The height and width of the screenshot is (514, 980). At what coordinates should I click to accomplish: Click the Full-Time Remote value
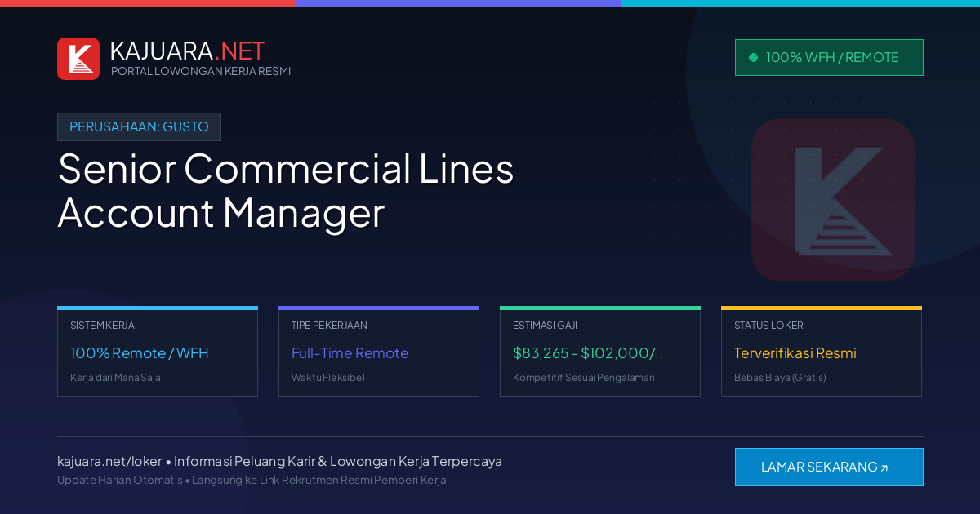(x=350, y=353)
